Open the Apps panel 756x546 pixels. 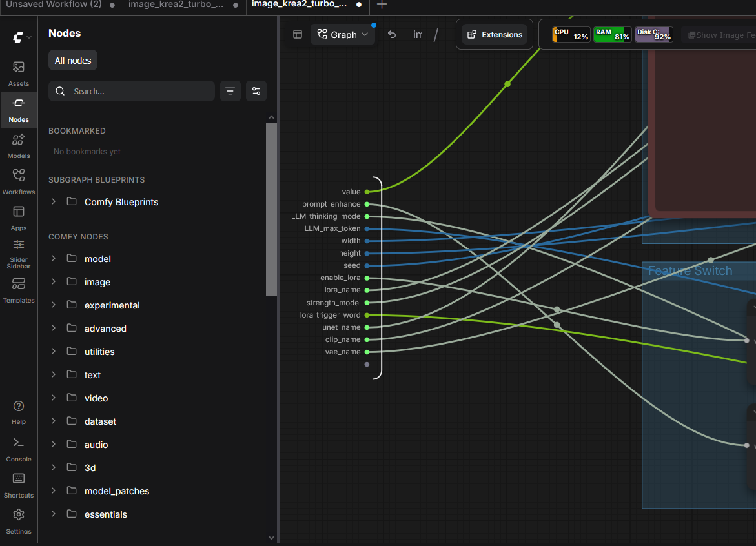point(19,218)
